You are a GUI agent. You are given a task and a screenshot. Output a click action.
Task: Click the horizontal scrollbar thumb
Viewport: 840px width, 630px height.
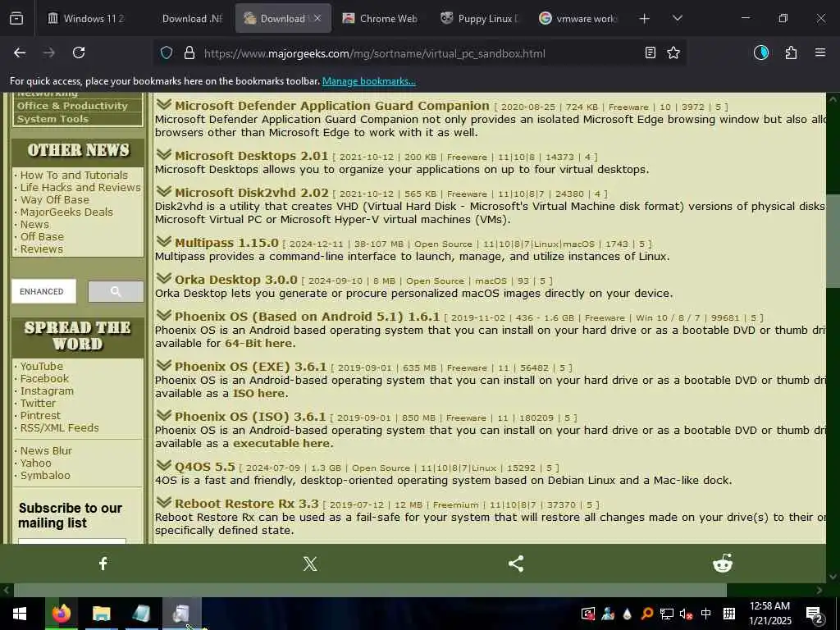[370, 591]
